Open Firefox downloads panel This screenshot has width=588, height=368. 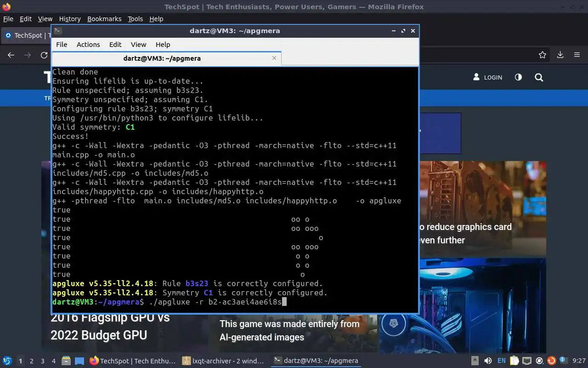(560, 55)
